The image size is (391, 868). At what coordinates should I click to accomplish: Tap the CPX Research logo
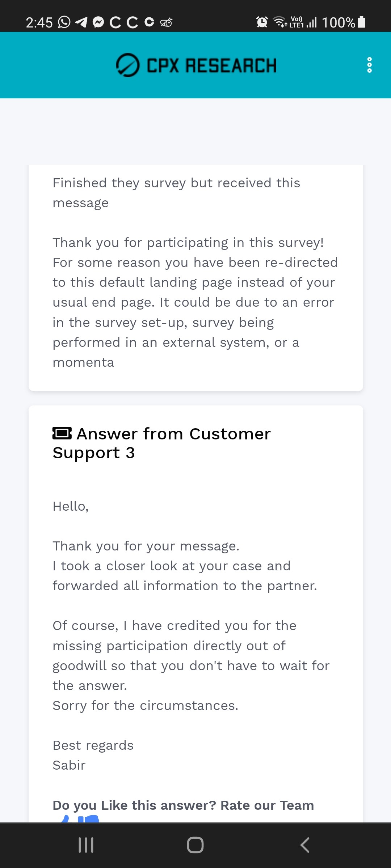(x=196, y=65)
